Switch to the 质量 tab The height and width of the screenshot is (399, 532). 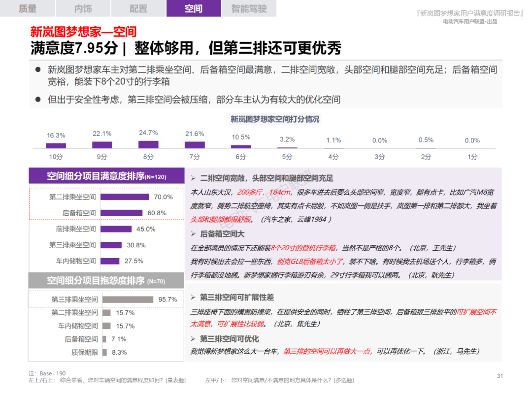click(28, 8)
